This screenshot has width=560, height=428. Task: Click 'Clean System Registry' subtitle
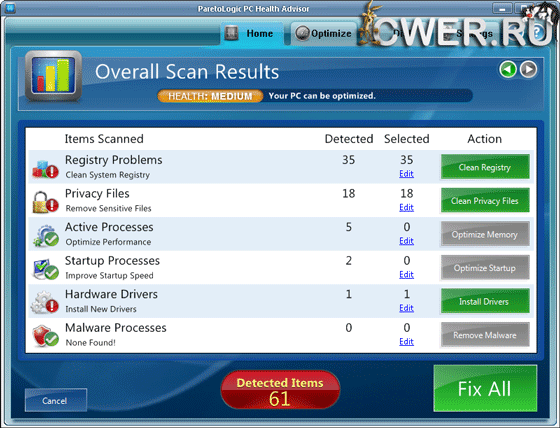click(108, 175)
